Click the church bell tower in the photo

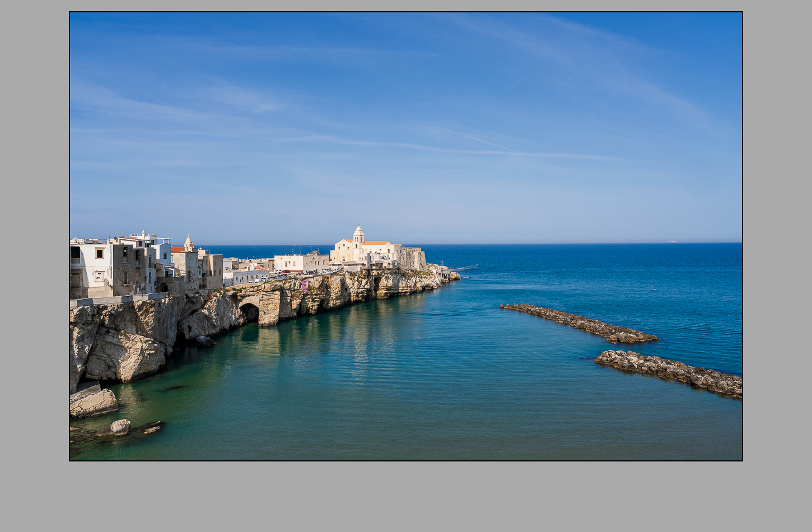[358, 235]
